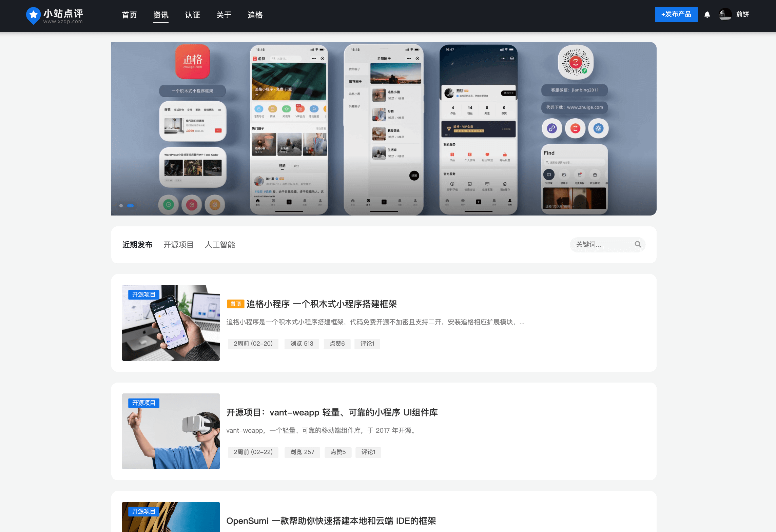Screen dimensions: 776x532
Task: Open the 关于 nav item
Action: 224,15
